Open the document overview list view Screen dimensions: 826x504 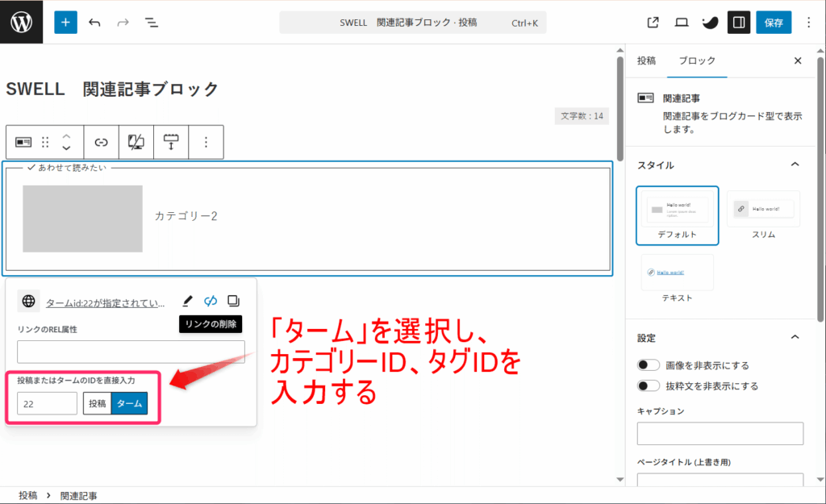pos(151,23)
